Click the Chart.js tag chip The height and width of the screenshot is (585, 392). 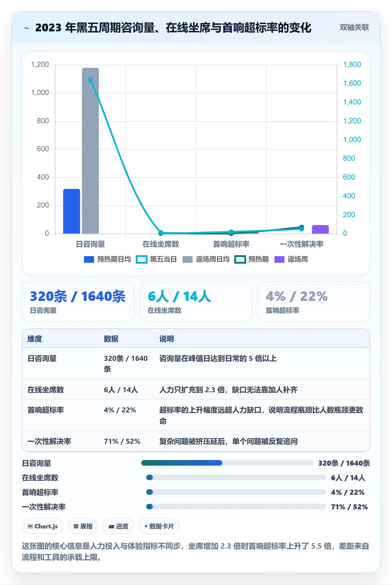click(x=43, y=526)
